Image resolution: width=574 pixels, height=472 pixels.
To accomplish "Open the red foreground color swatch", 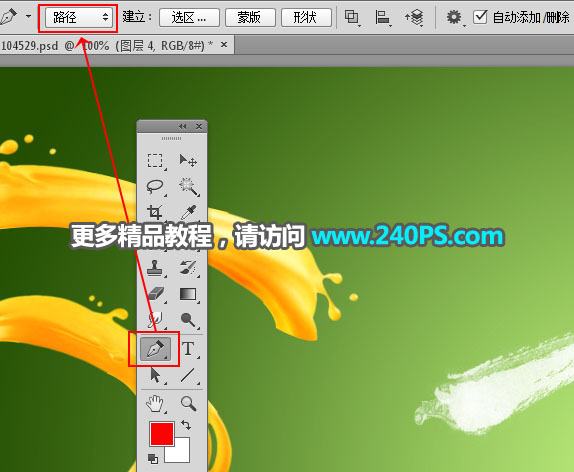I will click(x=161, y=434).
